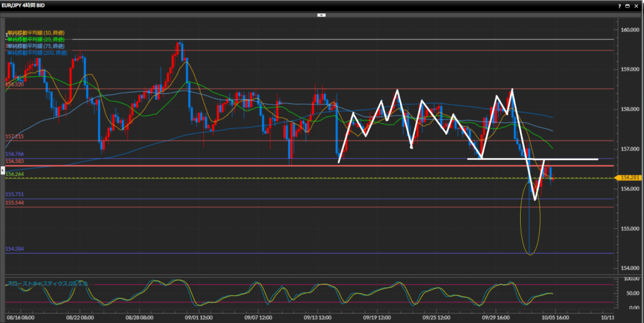This screenshot has height=323, width=644.
Task: Select the 25-period simple moving average label
Action: click(x=35, y=39)
